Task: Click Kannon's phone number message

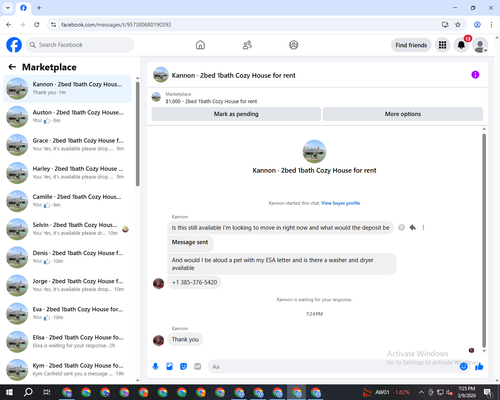Action: [x=194, y=282]
